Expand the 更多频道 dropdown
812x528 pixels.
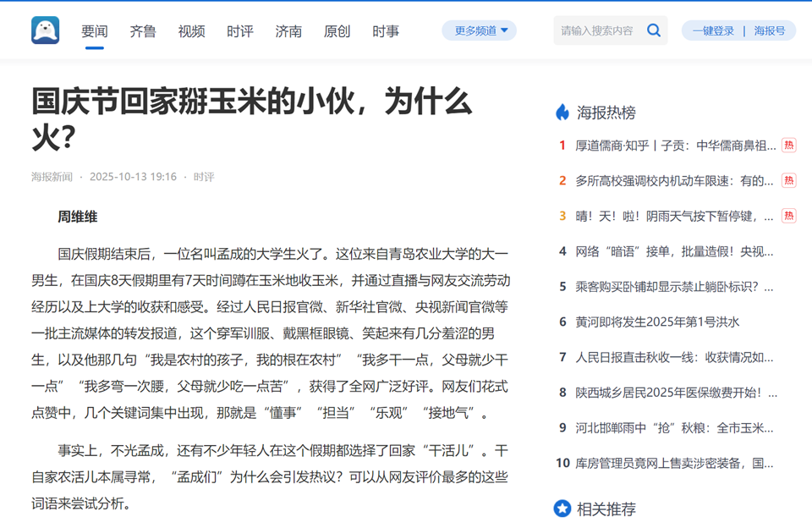[x=479, y=30]
